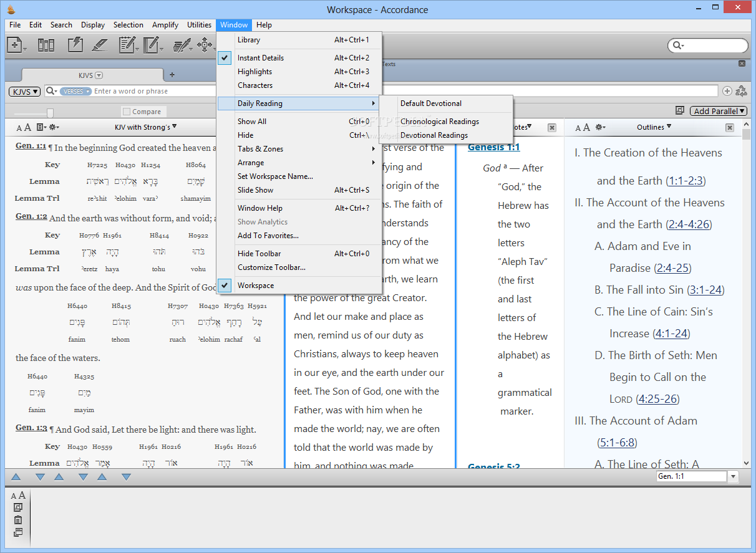
Task: Increase text size in KJV with Strong's pane
Action: click(x=27, y=127)
